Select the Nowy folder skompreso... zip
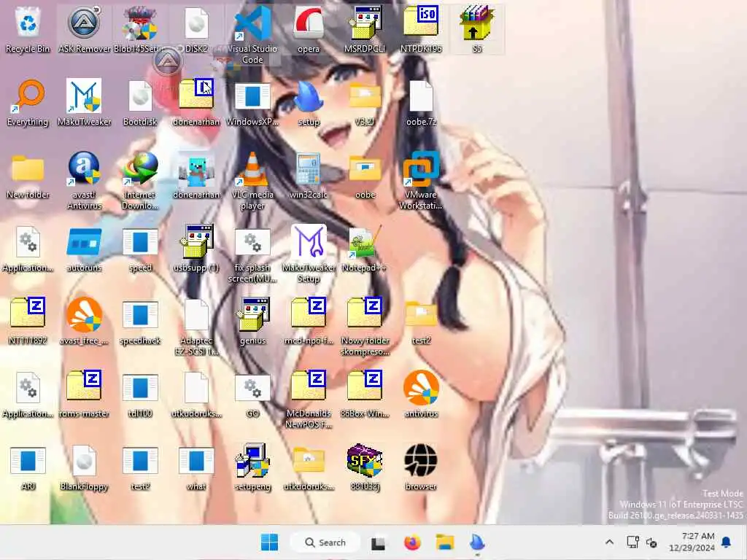This screenshot has width=747, height=560. [x=365, y=327]
